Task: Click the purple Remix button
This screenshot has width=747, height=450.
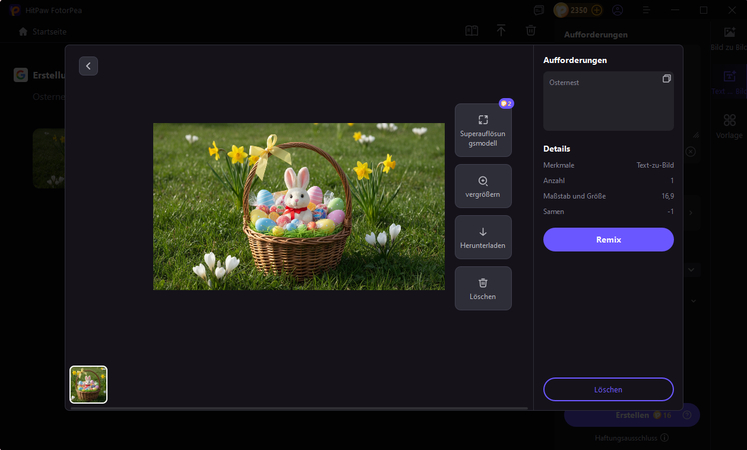Action: pos(608,240)
